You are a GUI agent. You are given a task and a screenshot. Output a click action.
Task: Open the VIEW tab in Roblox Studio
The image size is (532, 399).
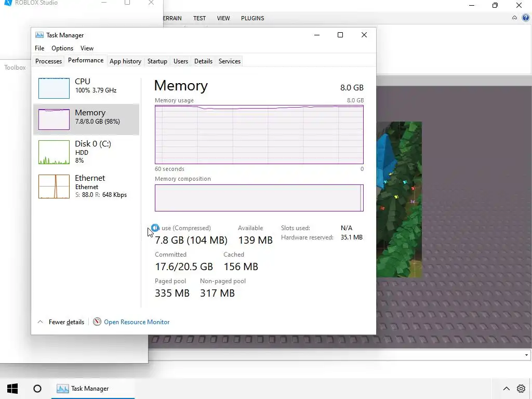click(x=223, y=18)
